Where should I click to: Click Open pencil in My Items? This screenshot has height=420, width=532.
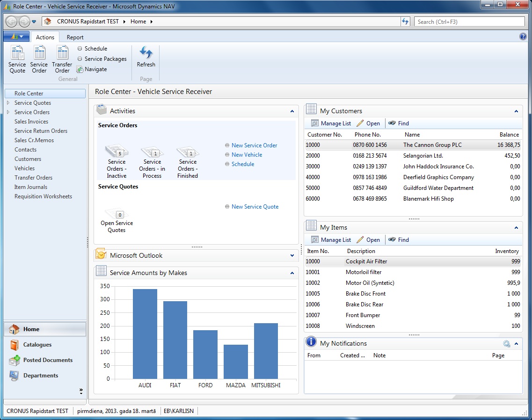coord(368,240)
